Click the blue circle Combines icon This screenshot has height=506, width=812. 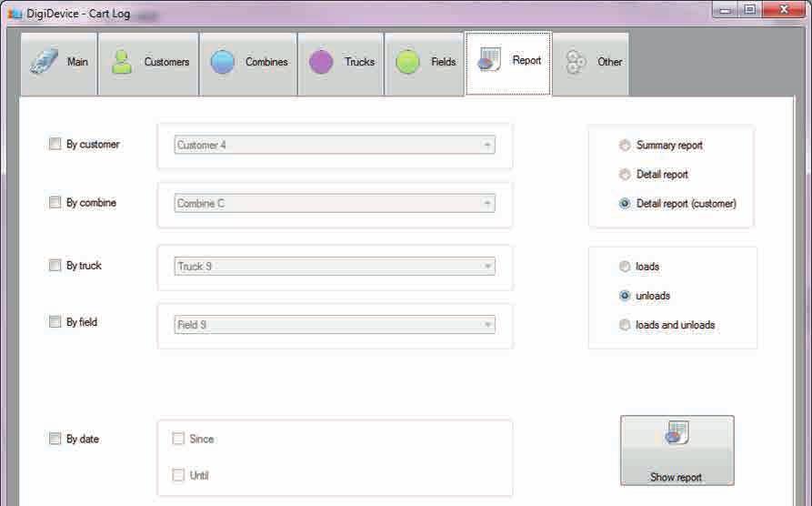222,62
